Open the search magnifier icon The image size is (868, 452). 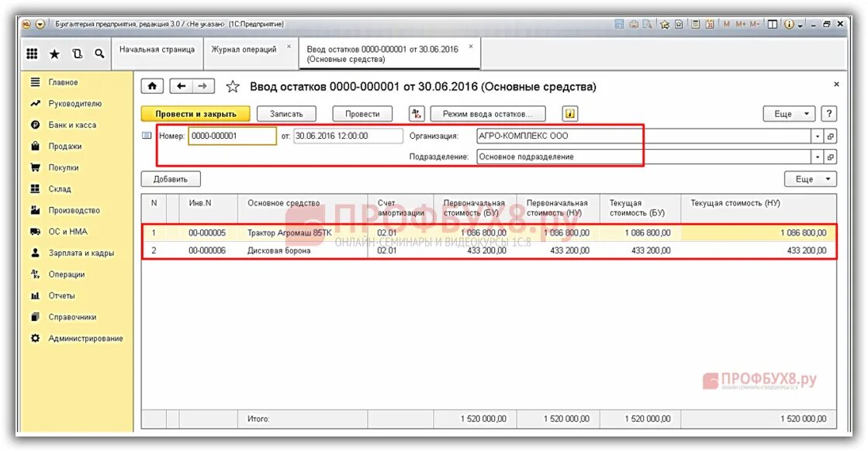point(99,53)
